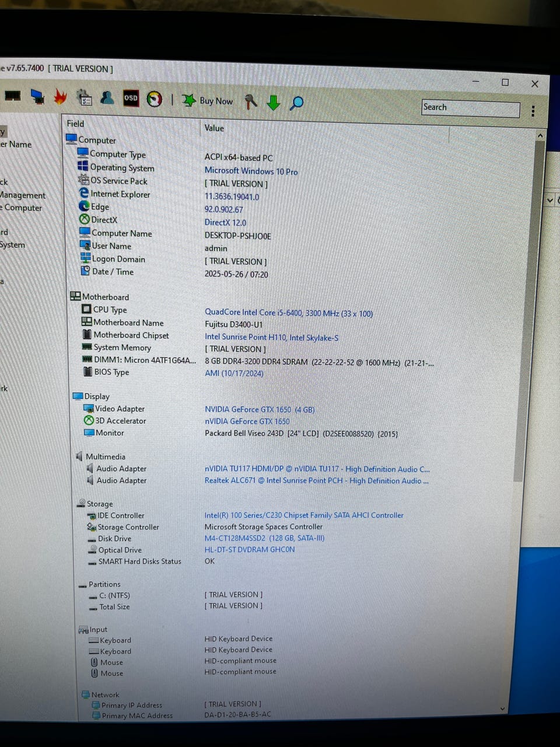
Task: Open the NVIDIA GeForce GTX 1650 (4 GB) link
Action: 260,409
